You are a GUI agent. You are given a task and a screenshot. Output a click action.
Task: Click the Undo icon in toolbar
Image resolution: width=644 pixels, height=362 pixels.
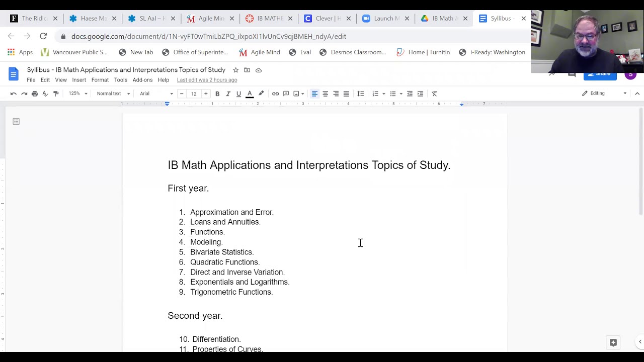pos(14,94)
